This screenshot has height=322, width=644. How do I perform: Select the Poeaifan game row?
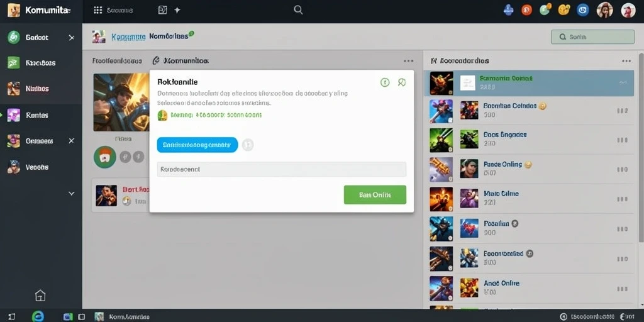click(x=528, y=228)
